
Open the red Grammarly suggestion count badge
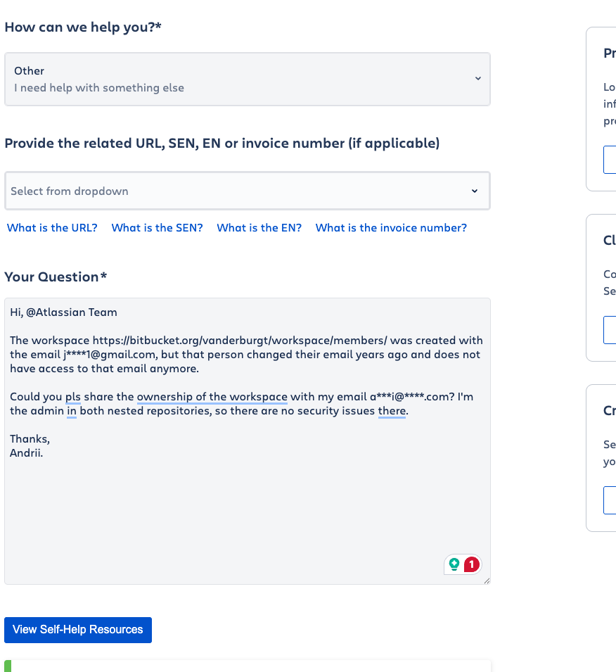472,564
